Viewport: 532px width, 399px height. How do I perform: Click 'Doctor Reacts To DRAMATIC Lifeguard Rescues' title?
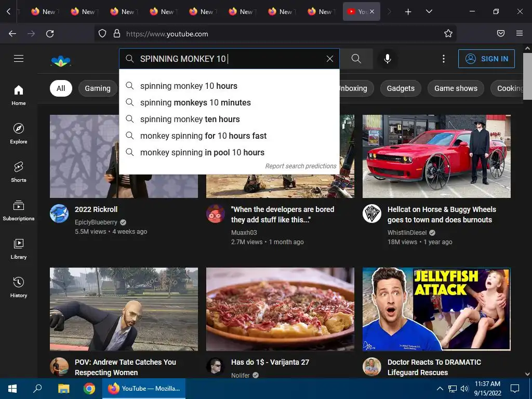[x=434, y=367]
